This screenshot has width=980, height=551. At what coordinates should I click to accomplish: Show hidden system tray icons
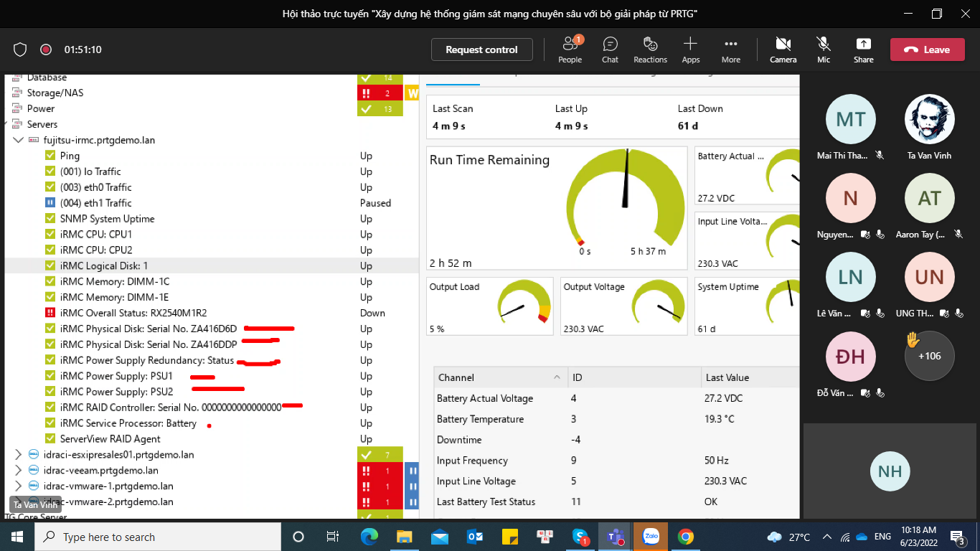click(827, 537)
